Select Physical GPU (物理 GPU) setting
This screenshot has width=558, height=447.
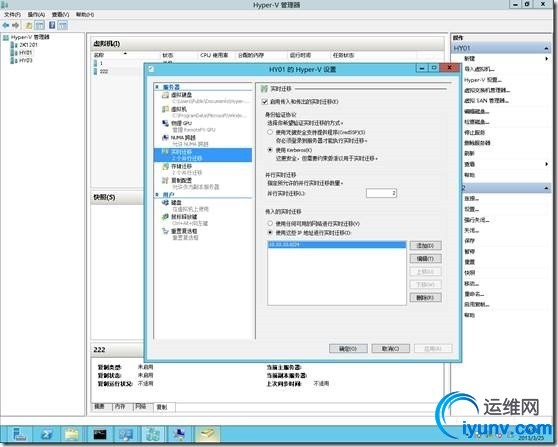pyautogui.click(x=203, y=126)
